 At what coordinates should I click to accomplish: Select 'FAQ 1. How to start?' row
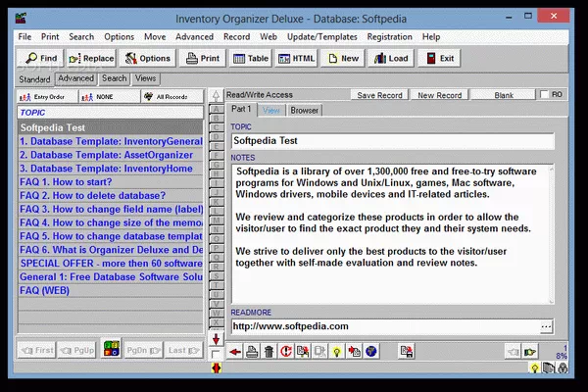tap(110, 182)
